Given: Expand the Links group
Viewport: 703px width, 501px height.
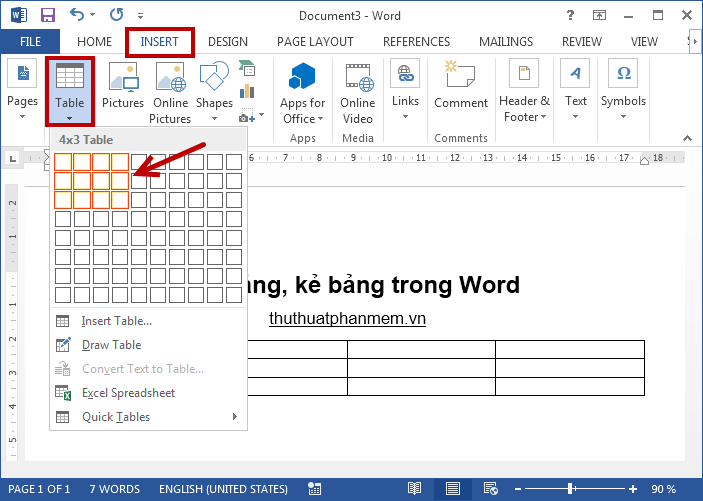Looking at the screenshot, I should tap(405, 91).
